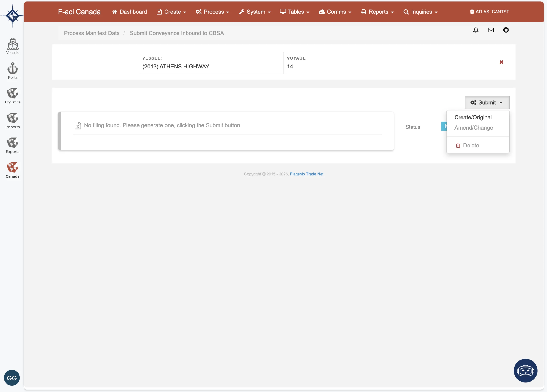Open the Exports sidebar icon
The width and height of the screenshot is (547, 392).
coord(13,145)
